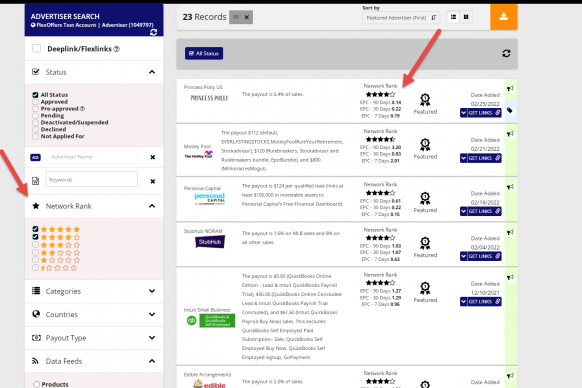Refresh results using gray bar reload icon
582x388 pixels.
506,53
